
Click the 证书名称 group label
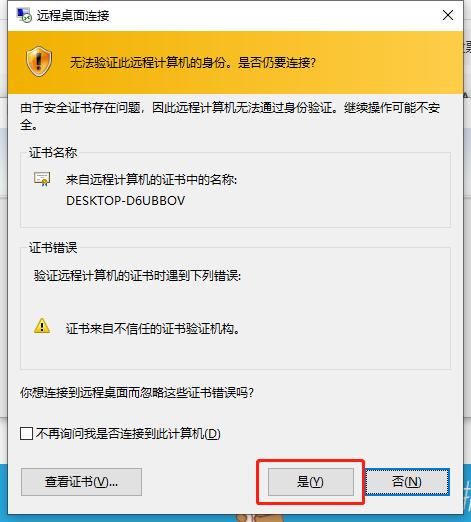[53, 153]
